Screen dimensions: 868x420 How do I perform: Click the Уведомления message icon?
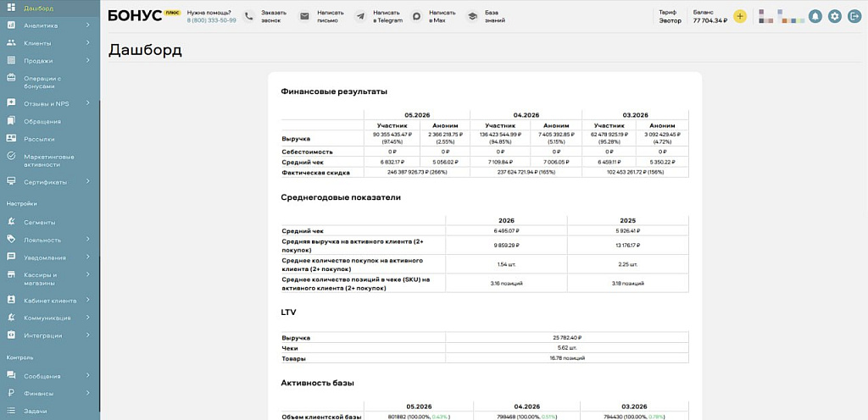(x=11, y=257)
